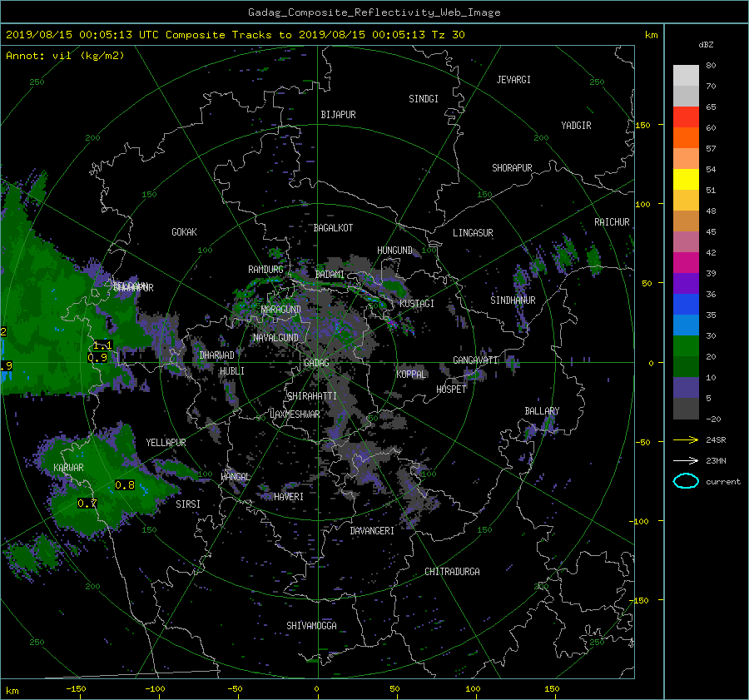Click the DAVANGERI label

[x=372, y=531]
